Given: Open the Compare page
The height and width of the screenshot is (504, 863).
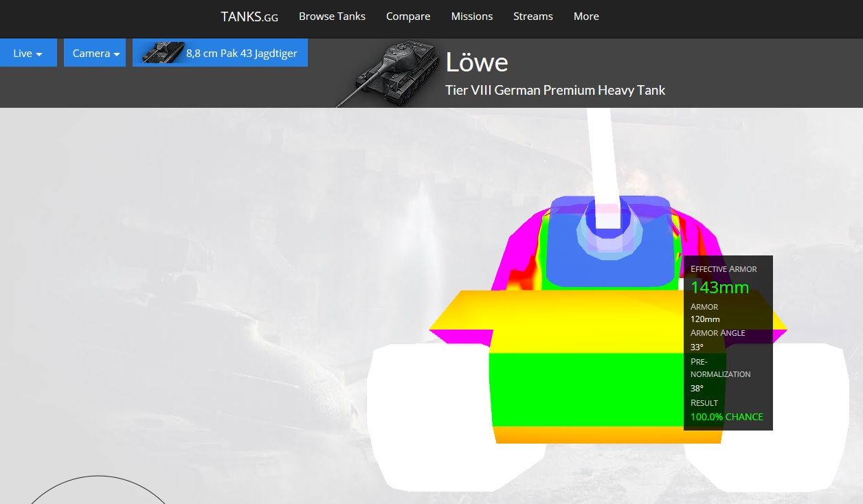Looking at the screenshot, I should coord(408,16).
